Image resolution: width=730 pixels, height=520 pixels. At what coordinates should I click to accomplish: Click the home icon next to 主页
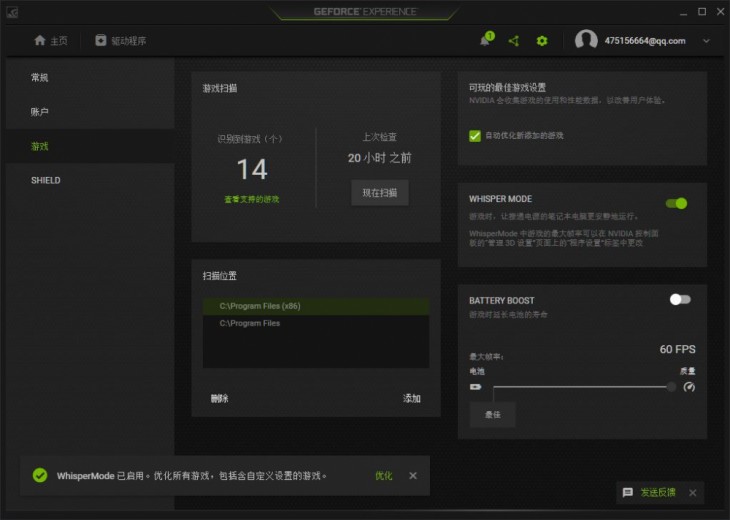pos(40,41)
